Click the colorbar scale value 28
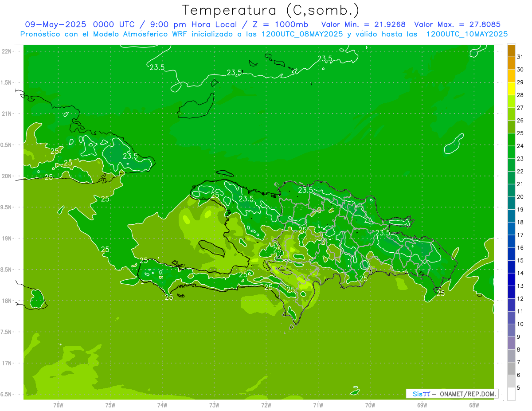Image resolution: width=532 pixels, height=411 pixels. pos(520,95)
